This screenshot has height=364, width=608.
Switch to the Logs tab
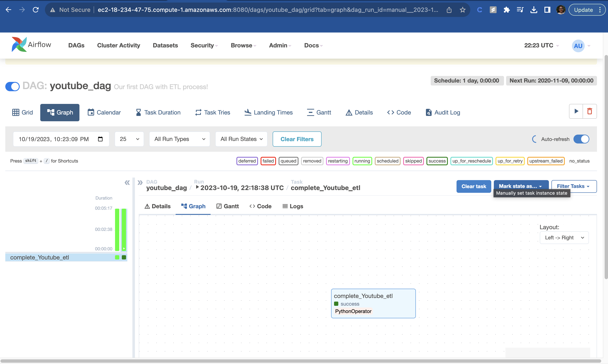[293, 206]
